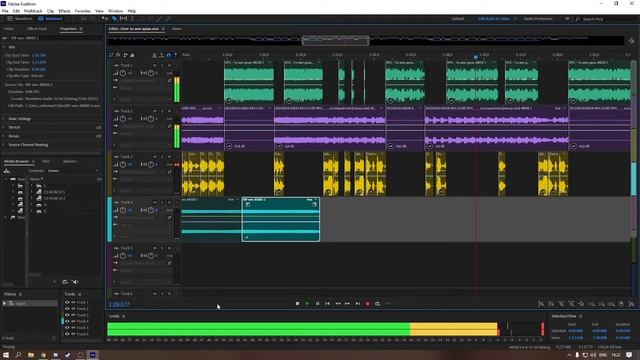Select Radio Production workspace
The width and height of the screenshot is (640, 360).
point(538,19)
